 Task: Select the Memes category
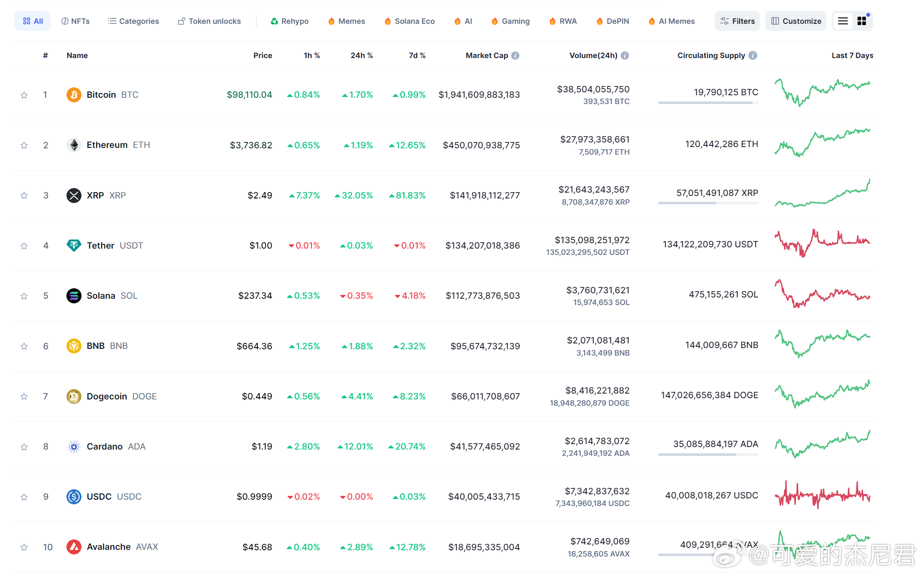click(347, 21)
